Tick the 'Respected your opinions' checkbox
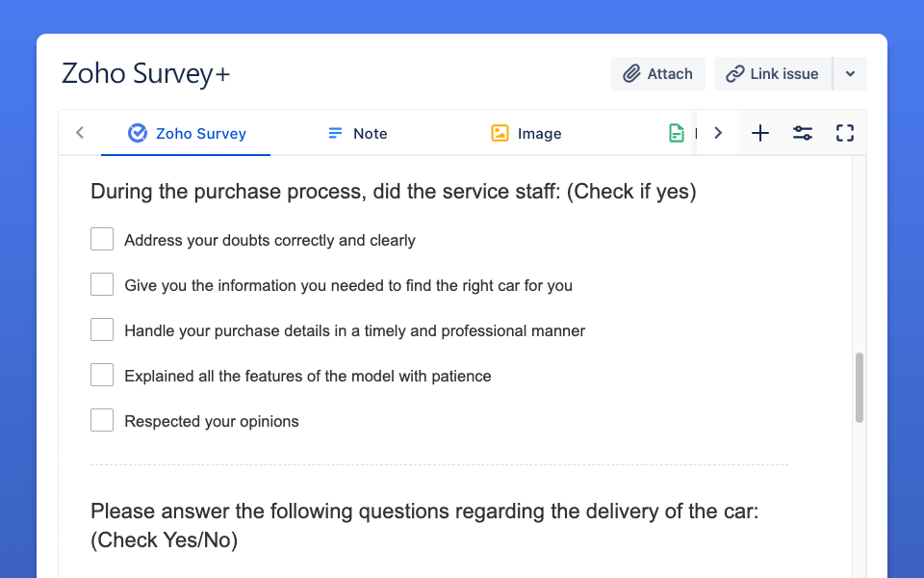This screenshot has width=924, height=578. coord(102,420)
